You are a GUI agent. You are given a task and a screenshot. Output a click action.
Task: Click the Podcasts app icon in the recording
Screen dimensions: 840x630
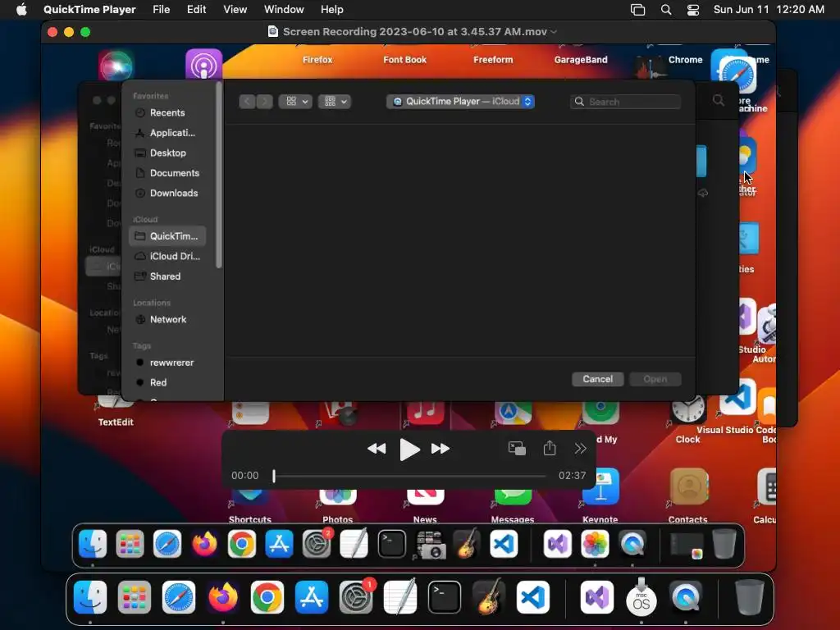tap(204, 64)
